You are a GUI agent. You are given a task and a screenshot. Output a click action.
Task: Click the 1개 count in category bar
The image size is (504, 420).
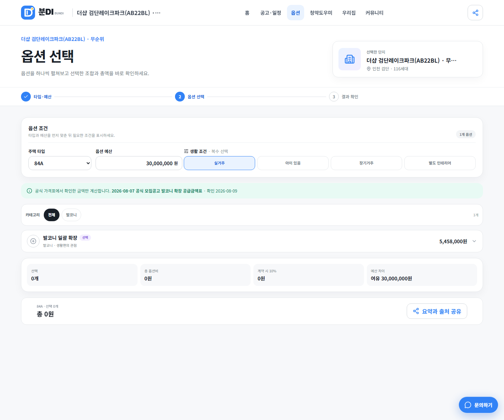pyautogui.click(x=476, y=215)
